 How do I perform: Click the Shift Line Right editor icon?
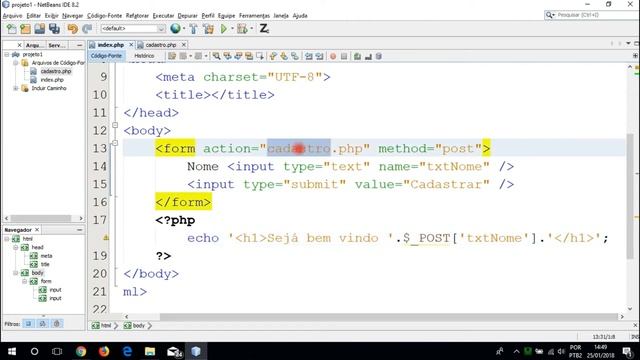point(319,56)
